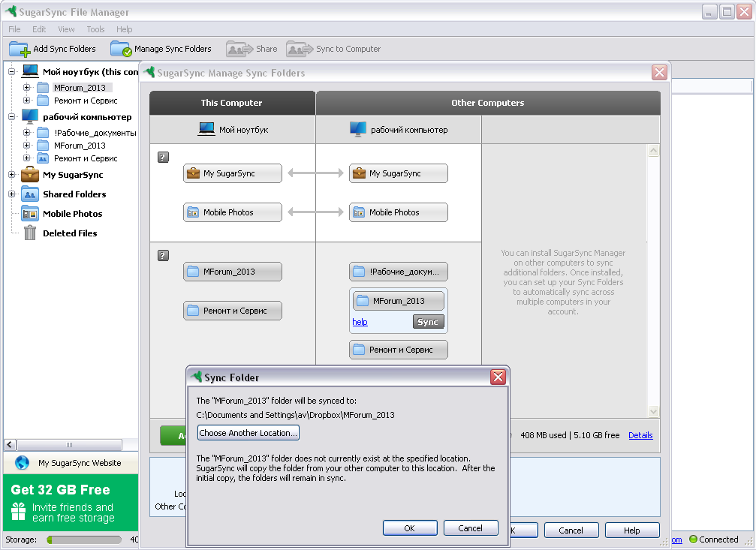Click the folder list scroll up arrow
756x550 pixels.
pyautogui.click(x=653, y=150)
